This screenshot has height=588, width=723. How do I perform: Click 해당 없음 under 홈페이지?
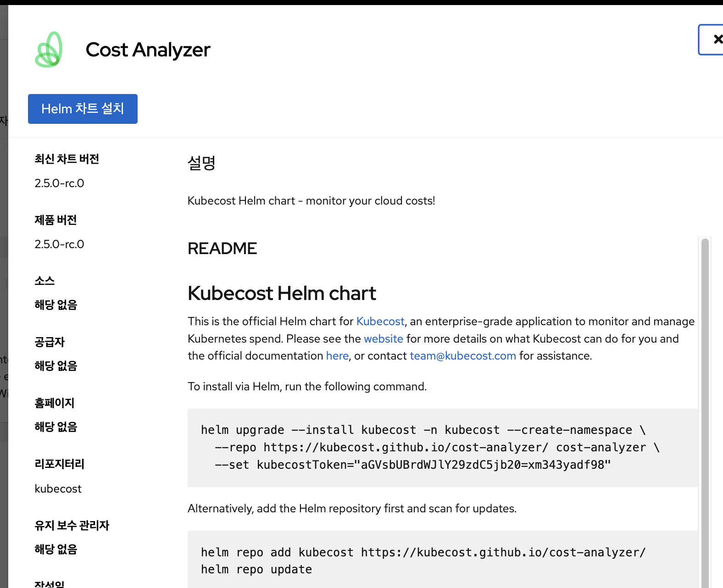point(56,427)
